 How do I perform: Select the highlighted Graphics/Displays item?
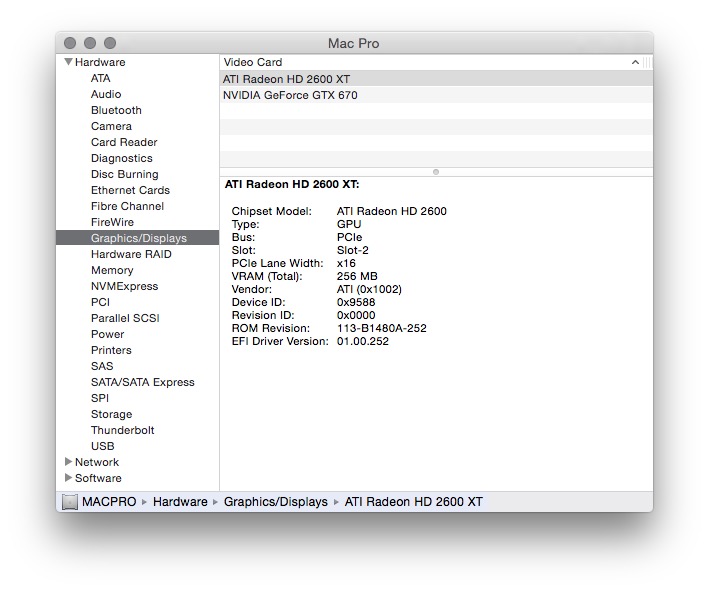[x=137, y=238]
